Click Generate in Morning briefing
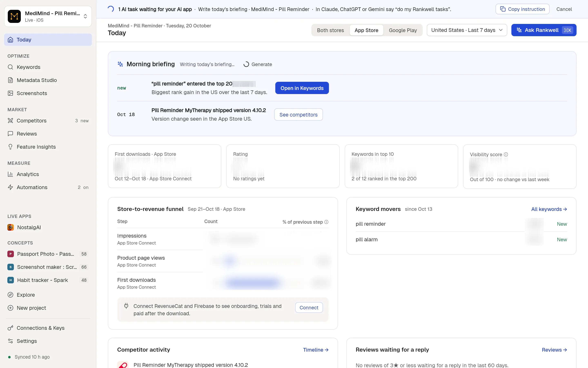Image resolution: width=588 pixels, height=368 pixels. (x=258, y=64)
